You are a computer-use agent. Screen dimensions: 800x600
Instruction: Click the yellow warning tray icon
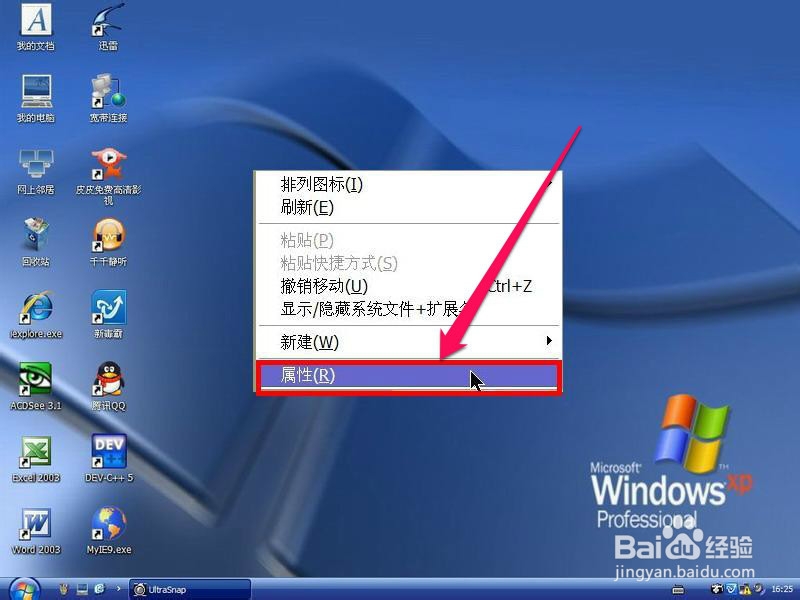(745, 590)
